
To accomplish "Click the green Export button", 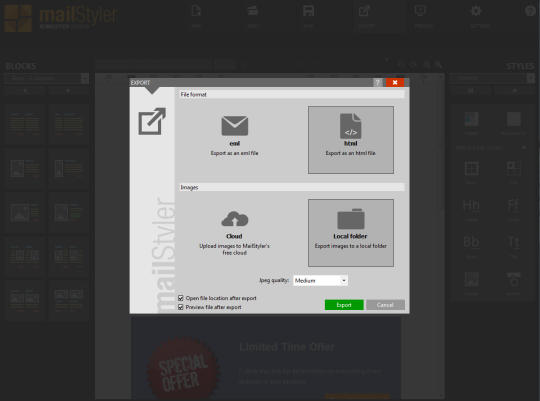I will (x=344, y=305).
